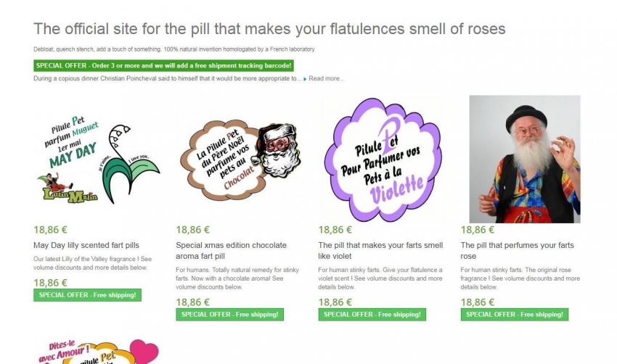
Task: Open 'May Day lilly scented fart pills' title
Action: coord(86,245)
